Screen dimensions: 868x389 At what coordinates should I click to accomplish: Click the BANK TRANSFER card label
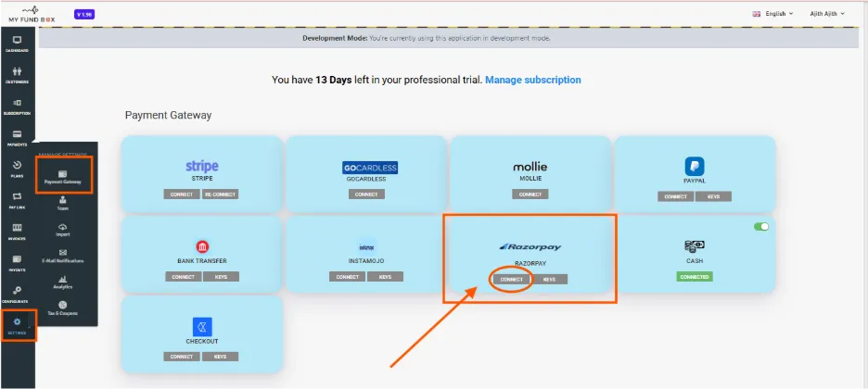[202, 261]
